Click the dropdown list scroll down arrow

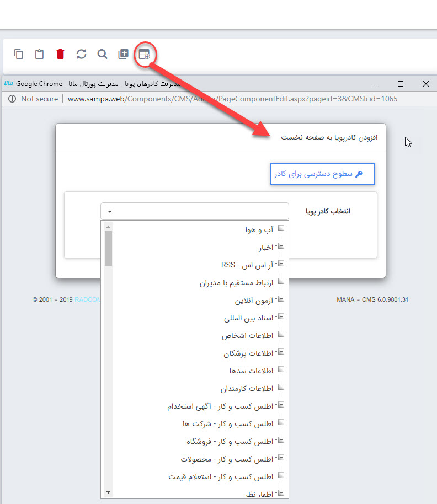[x=108, y=492]
